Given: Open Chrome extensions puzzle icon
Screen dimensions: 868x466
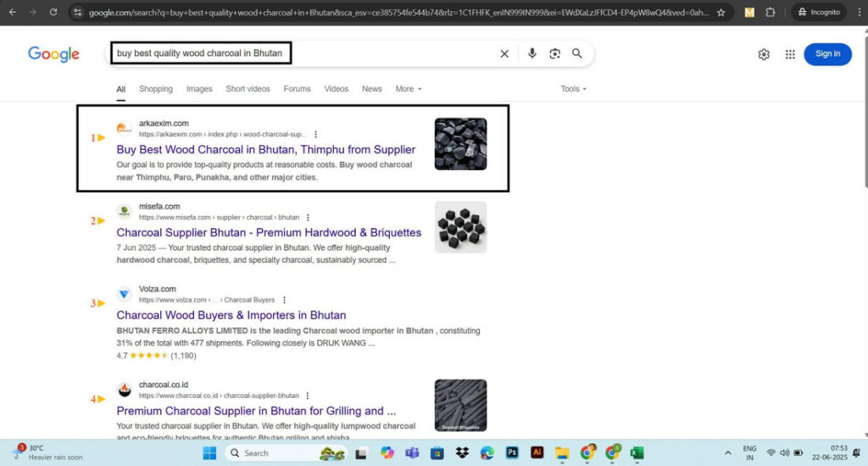Looking at the screenshot, I should [770, 13].
